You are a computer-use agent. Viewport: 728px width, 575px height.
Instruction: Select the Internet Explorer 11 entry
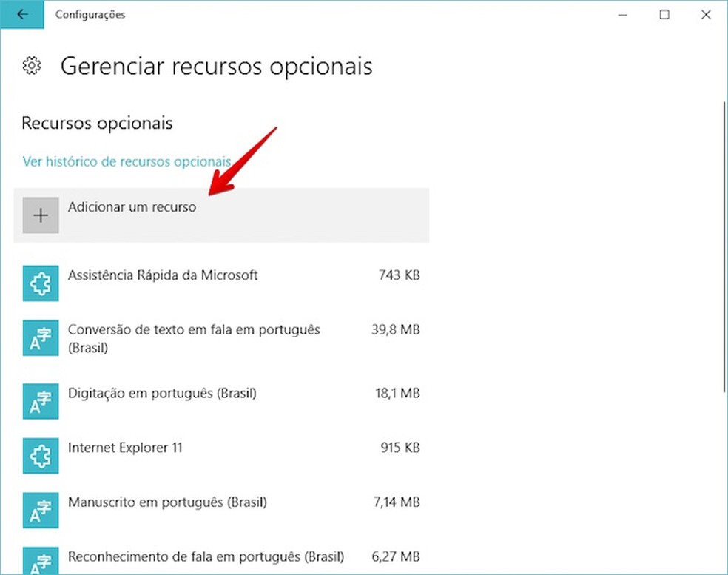click(x=125, y=448)
